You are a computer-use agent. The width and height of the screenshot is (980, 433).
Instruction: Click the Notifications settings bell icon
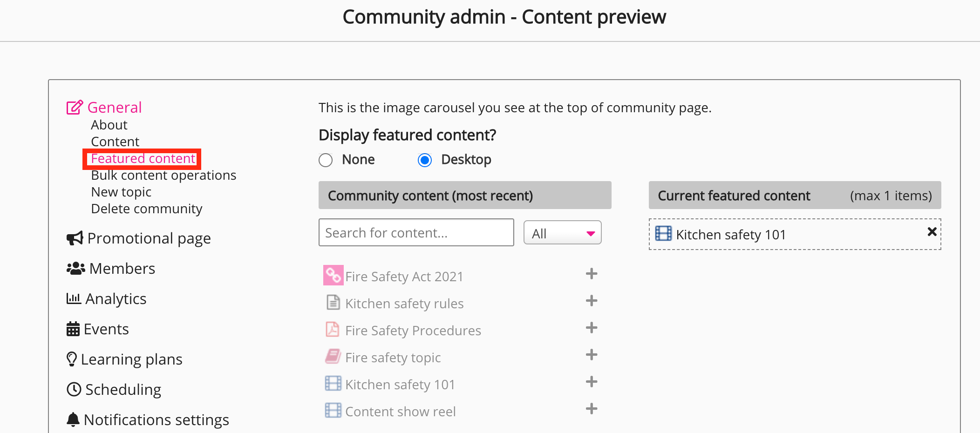(x=73, y=419)
